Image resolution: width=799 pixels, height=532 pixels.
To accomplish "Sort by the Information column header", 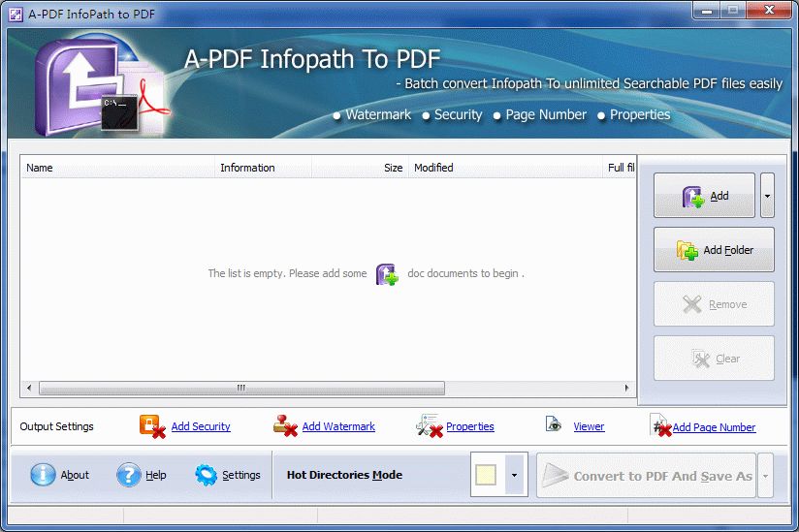I will (263, 168).
